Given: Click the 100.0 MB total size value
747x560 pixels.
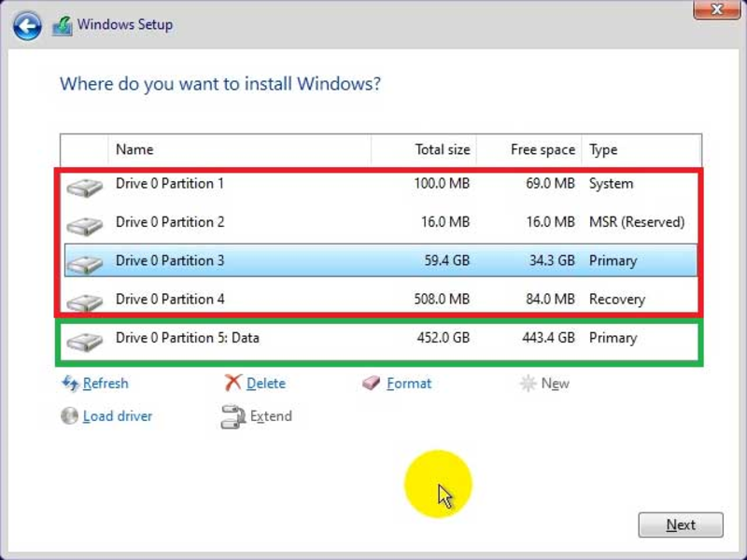Looking at the screenshot, I should 442,184.
